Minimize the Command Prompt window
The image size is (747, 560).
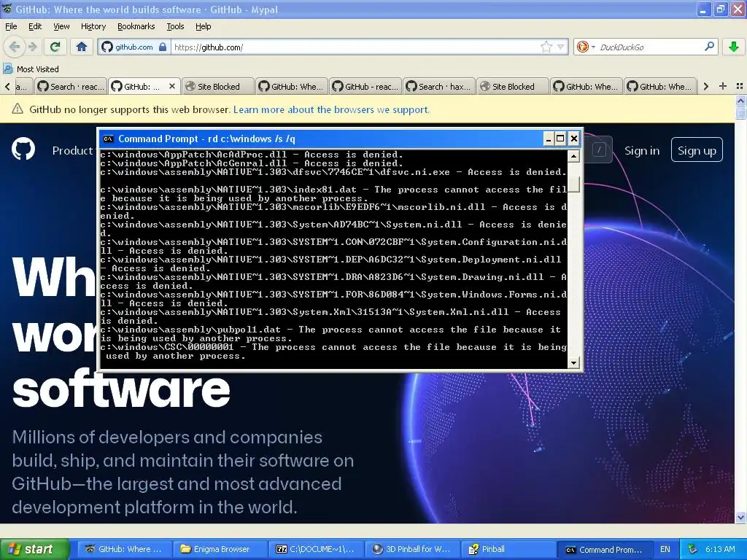tap(549, 139)
